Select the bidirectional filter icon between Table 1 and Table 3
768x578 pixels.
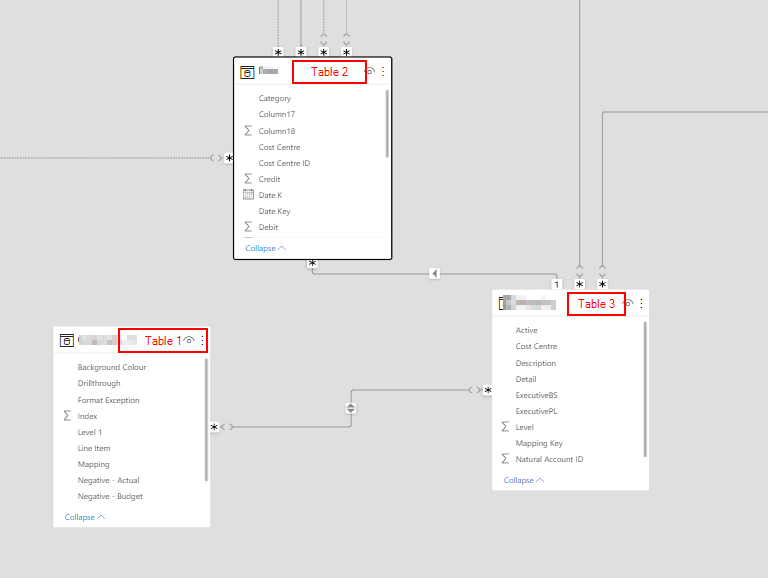coord(351,408)
